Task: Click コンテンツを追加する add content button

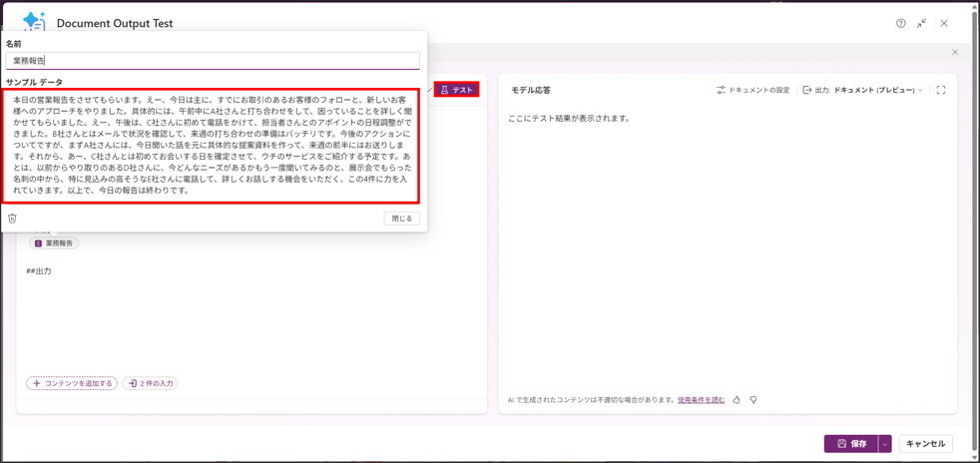Action: (x=72, y=383)
